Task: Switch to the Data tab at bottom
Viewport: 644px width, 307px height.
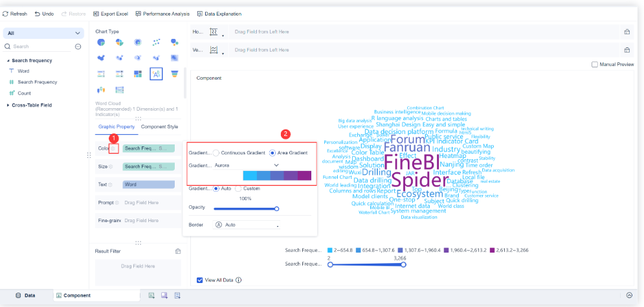Action: point(25,295)
